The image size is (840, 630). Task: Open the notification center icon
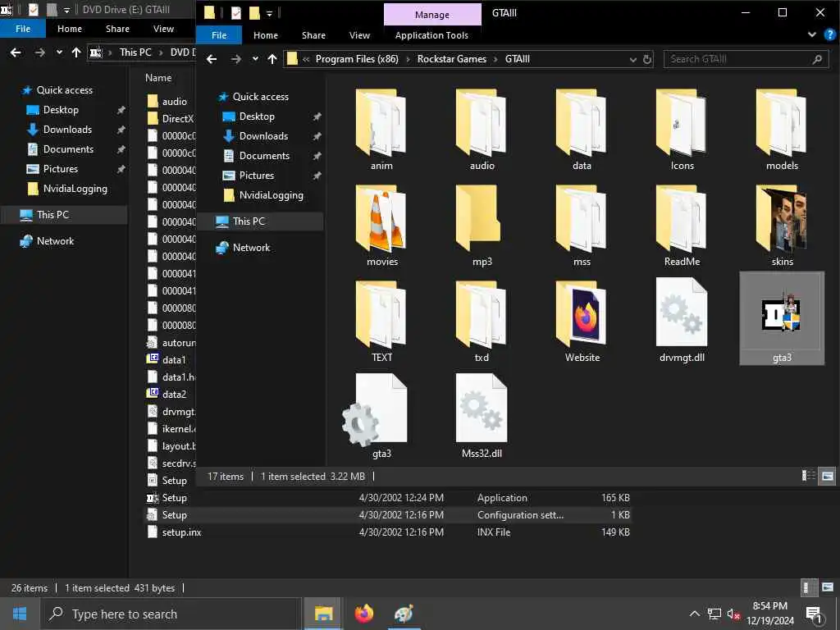click(814, 614)
